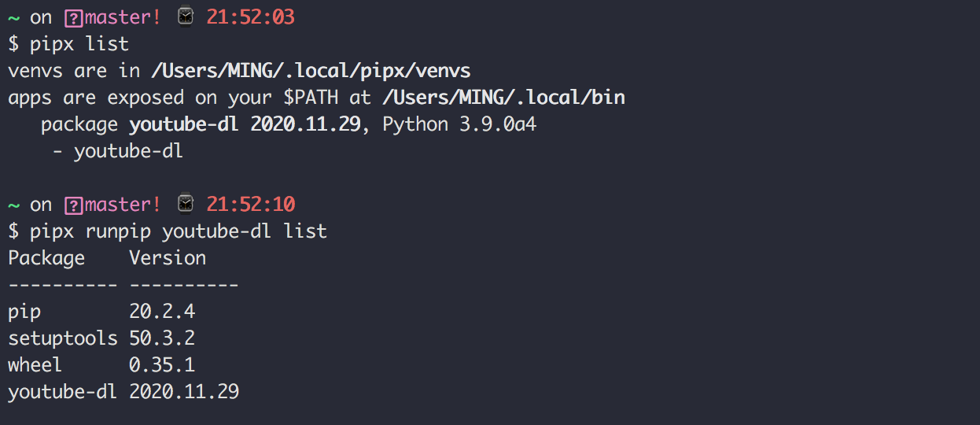The height and width of the screenshot is (425, 980).
Task: Click the 21:52:03 timestamp
Action: (x=250, y=17)
